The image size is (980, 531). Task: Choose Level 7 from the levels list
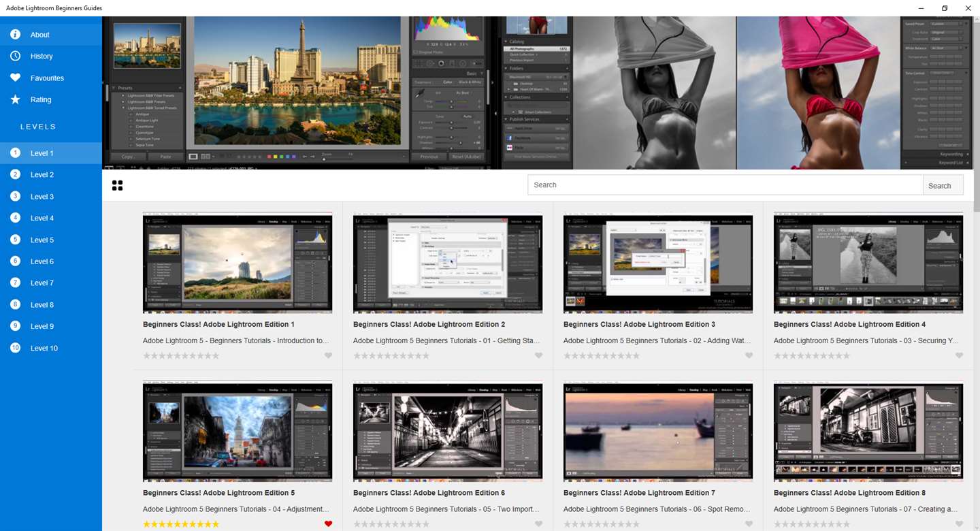51,283
